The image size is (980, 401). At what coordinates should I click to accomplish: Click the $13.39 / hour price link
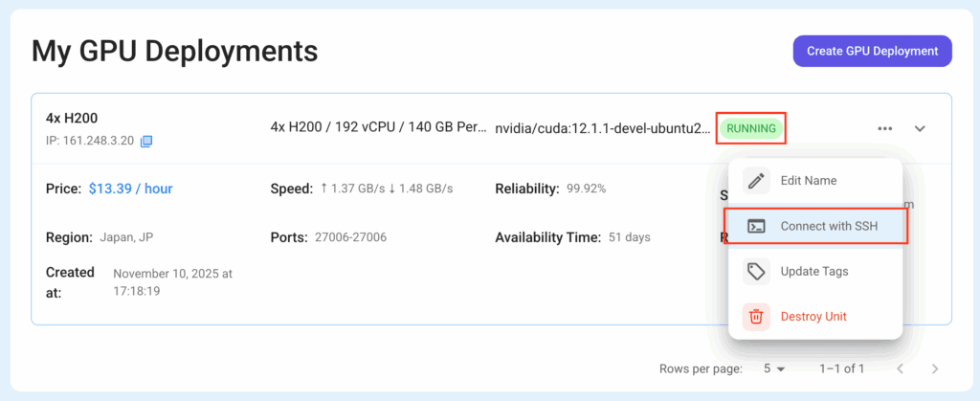(130, 189)
